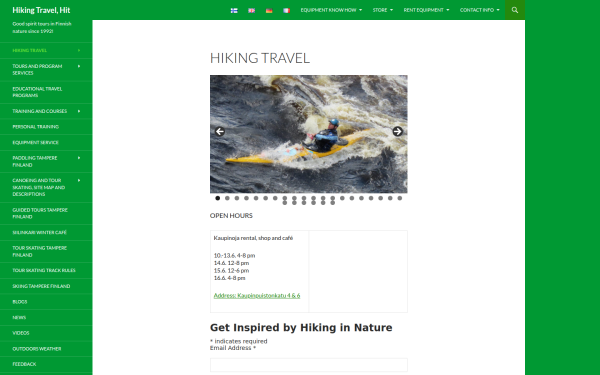Focus the Email Address input field
Image resolution: width=600 pixels, height=375 pixels.
(x=308, y=365)
